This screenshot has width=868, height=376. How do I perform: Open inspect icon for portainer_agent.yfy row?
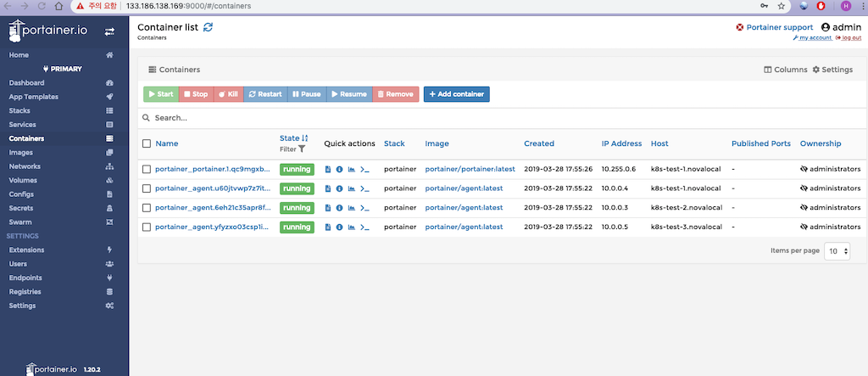point(339,227)
